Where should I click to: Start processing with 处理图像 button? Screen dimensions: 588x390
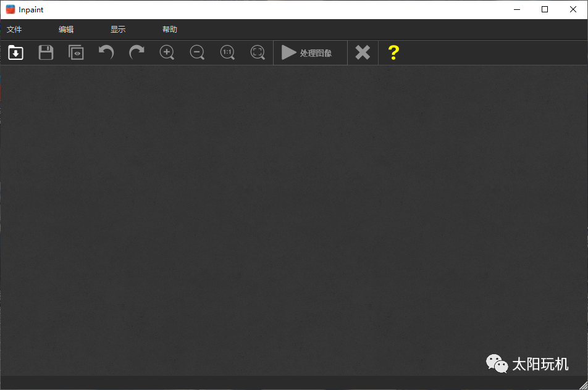[310, 52]
